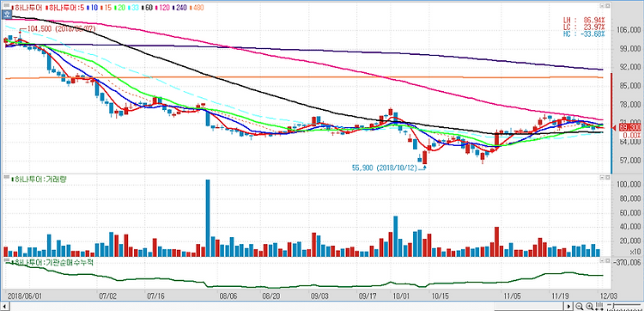The image size is (644, 311).
Task: Click the 08/06 date axis label
Action: (x=228, y=295)
